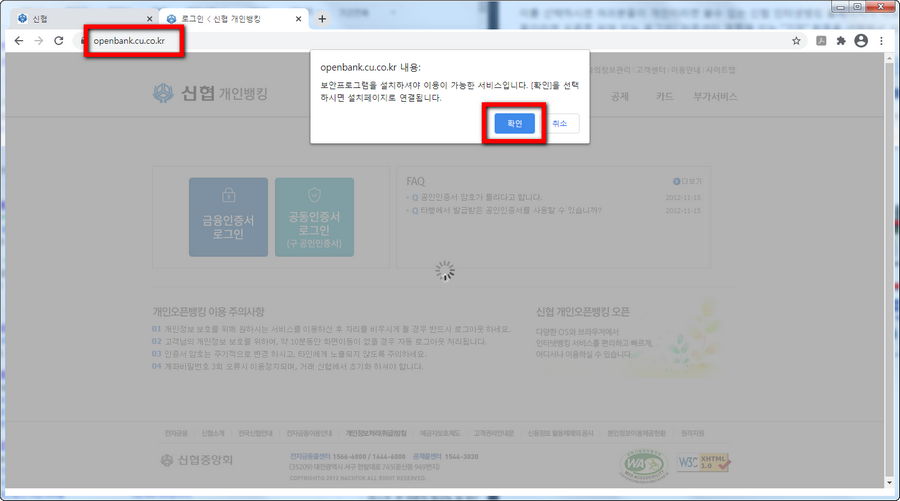The width and height of the screenshot is (900, 501).
Task: Click the 취소 button in the alert dialog
Action: [x=560, y=123]
